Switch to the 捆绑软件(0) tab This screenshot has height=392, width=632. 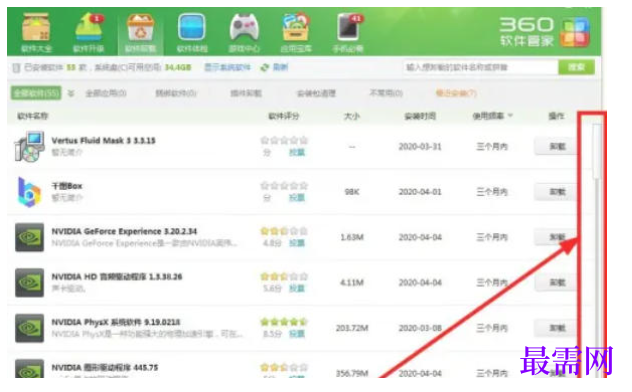[176, 93]
